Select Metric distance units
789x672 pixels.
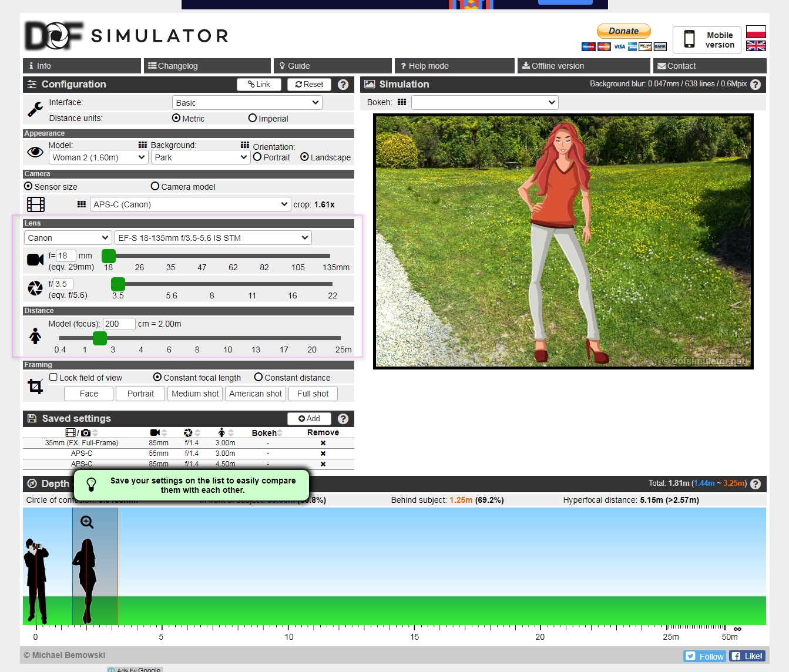[x=176, y=118]
